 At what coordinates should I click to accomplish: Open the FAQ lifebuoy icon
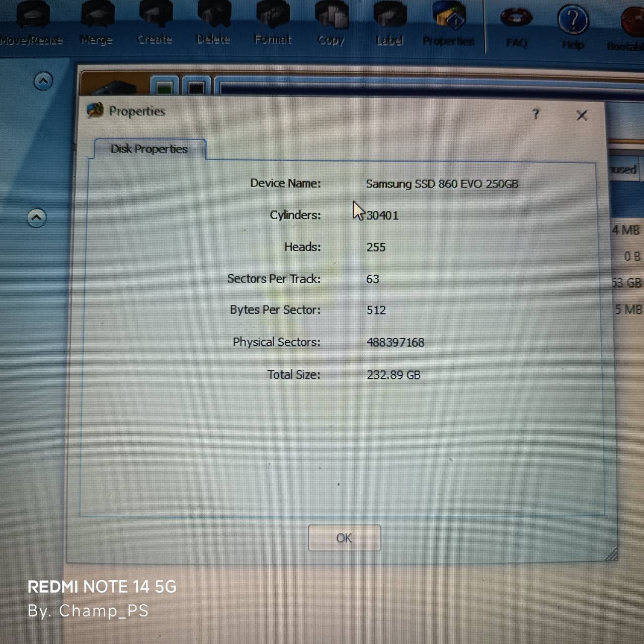pyautogui.click(x=517, y=28)
